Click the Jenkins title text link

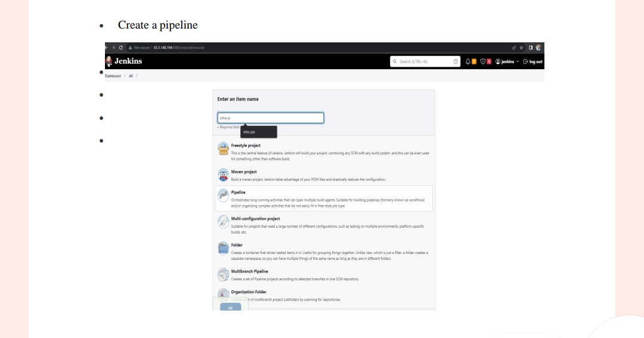[128, 61]
